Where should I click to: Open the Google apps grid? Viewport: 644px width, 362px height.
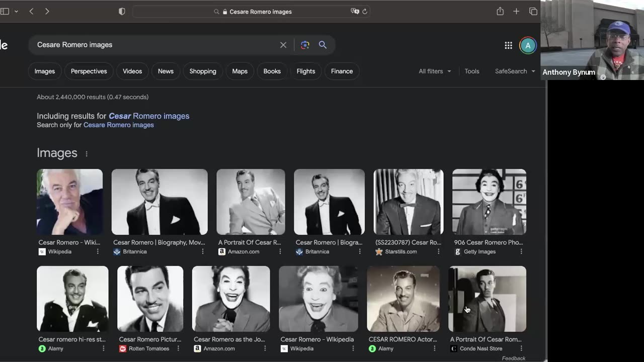[x=508, y=45]
